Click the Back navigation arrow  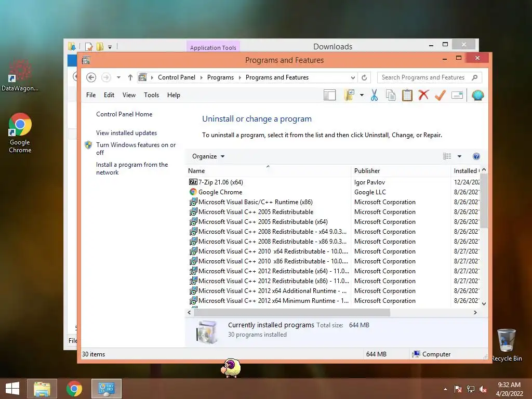pos(91,77)
